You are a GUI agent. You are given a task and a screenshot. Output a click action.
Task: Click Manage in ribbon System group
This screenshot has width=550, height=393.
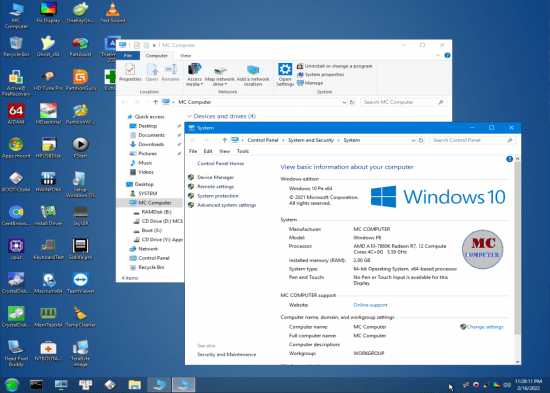coord(310,83)
